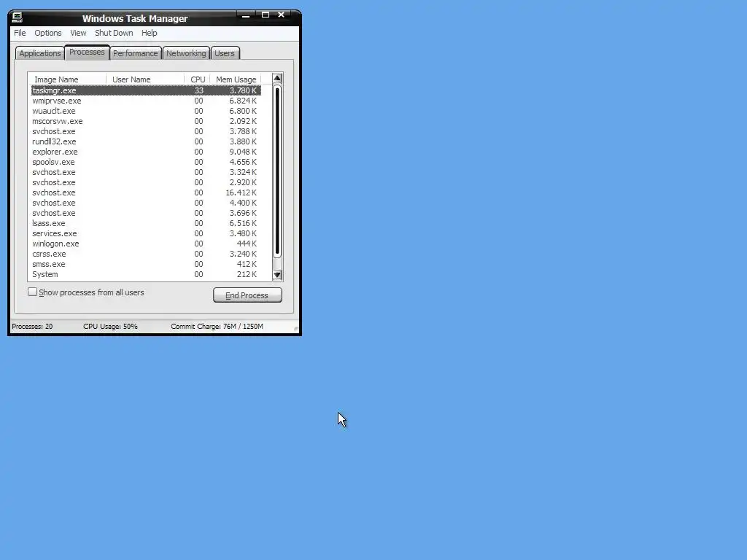Click the Processes: 20 status text
The image size is (747, 560).
(32, 327)
